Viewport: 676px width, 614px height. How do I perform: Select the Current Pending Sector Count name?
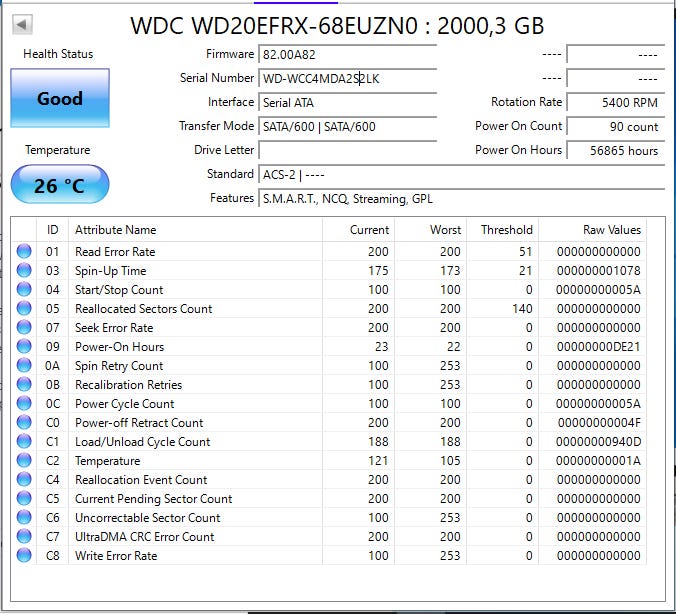(x=153, y=498)
